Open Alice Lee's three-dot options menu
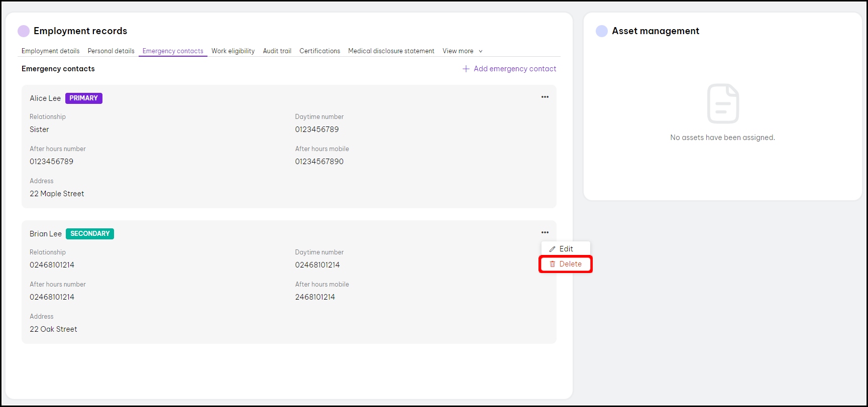 click(x=545, y=97)
